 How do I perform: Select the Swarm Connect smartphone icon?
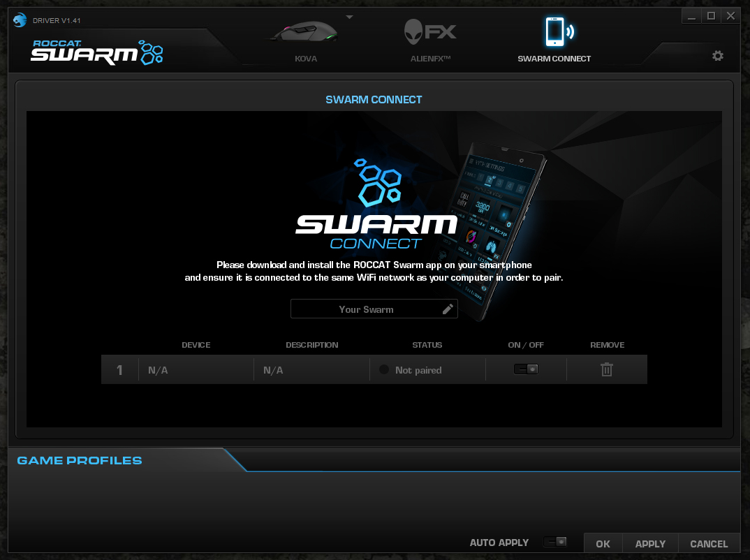pos(559,31)
